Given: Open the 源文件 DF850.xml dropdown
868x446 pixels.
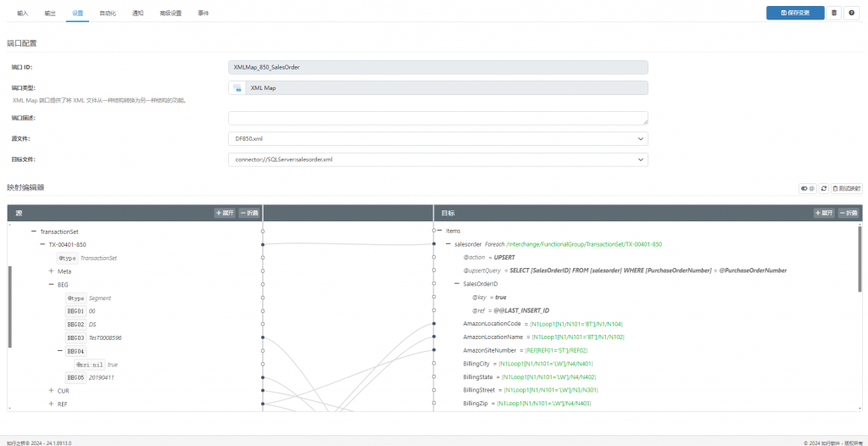Looking at the screenshot, I should pos(438,138).
